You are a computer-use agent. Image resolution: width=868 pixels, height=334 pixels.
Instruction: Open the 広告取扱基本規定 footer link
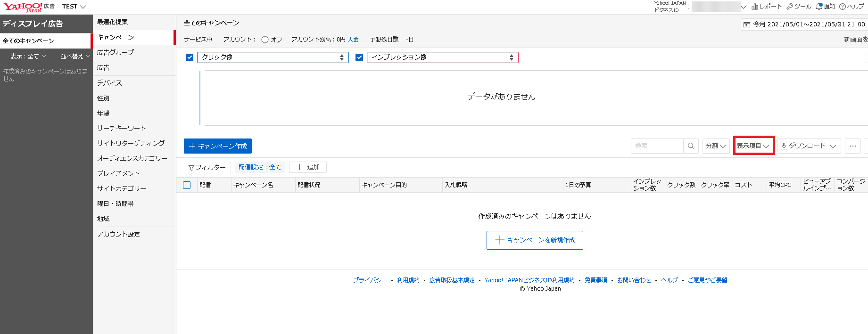452,280
